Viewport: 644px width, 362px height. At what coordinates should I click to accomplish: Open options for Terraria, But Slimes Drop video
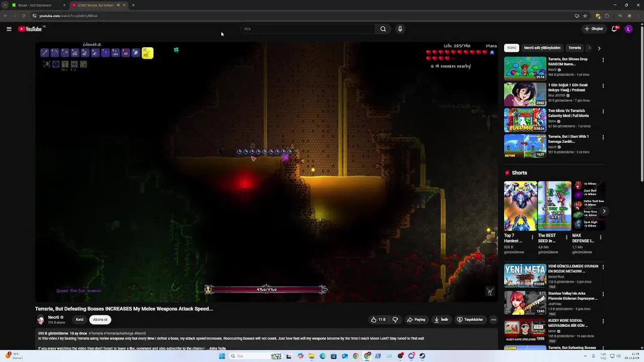point(603,60)
